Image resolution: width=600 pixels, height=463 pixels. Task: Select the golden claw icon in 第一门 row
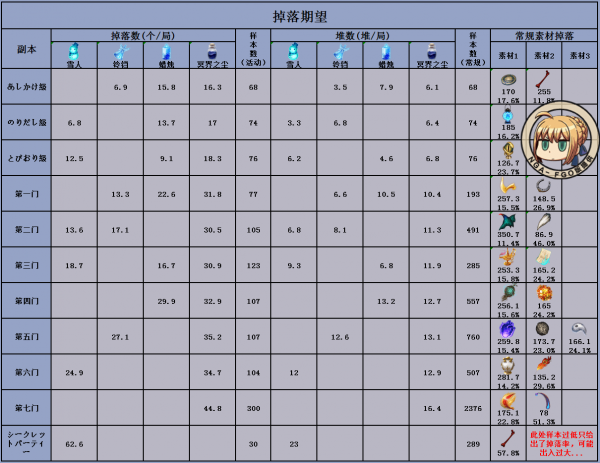pyautogui.click(x=508, y=186)
